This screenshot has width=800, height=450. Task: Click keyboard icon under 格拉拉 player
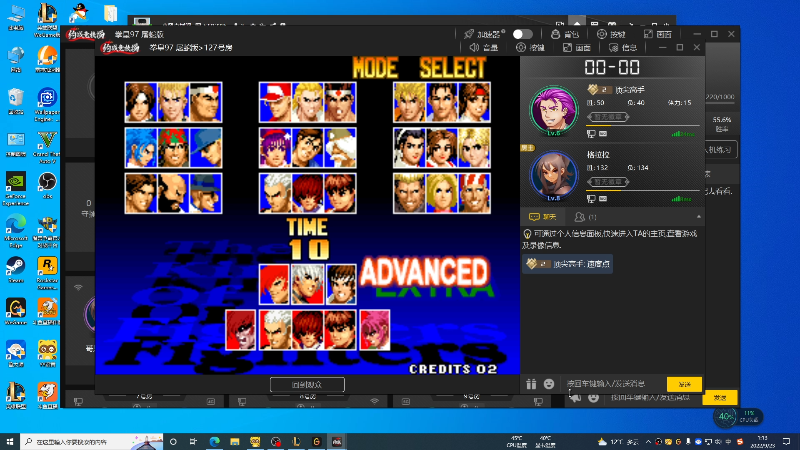pos(603,198)
